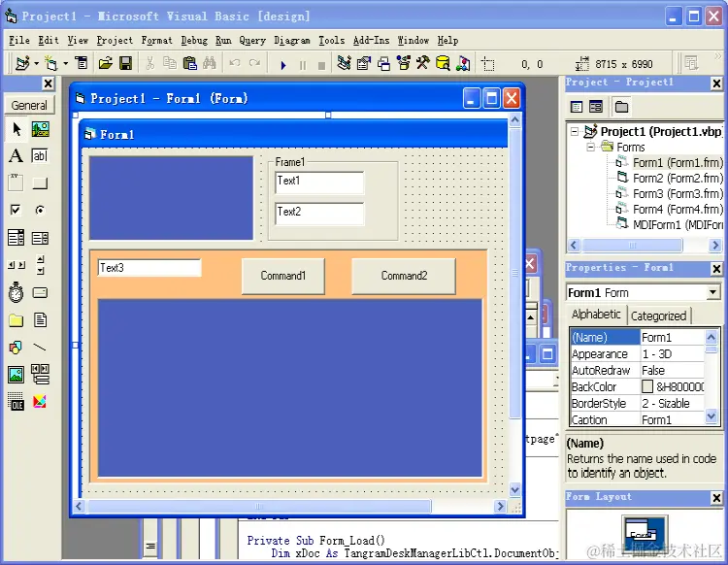Select the OptionButton tool in the toolbox

pyautogui.click(x=41, y=211)
